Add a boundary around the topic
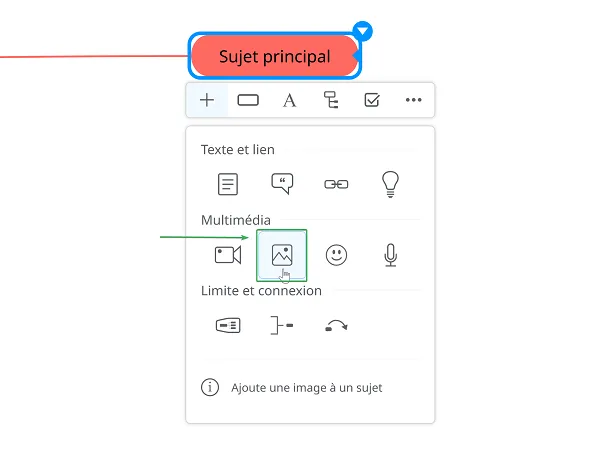The image size is (600, 456). tap(228, 326)
